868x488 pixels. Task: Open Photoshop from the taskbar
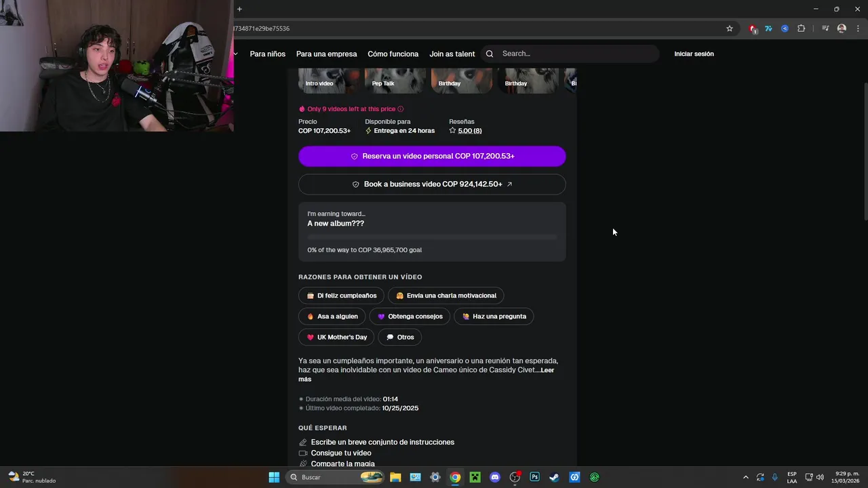534,477
